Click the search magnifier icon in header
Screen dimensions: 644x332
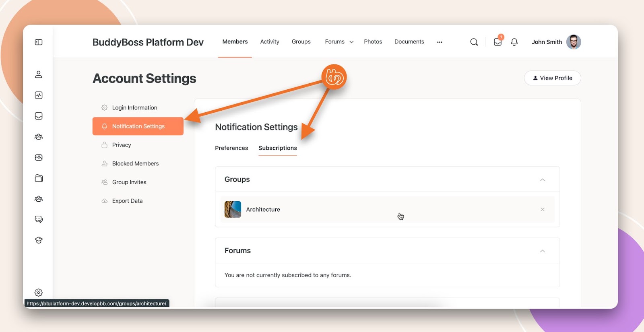click(474, 42)
